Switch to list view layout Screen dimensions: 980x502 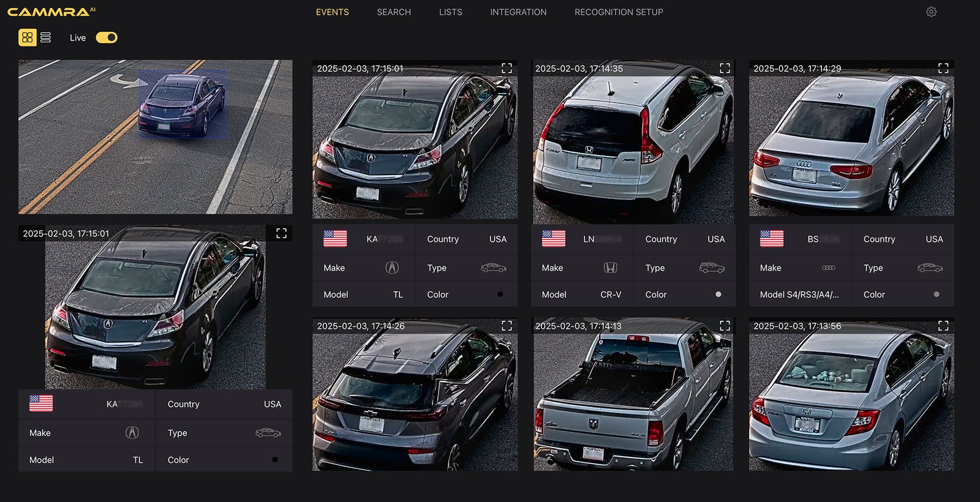pos(45,38)
